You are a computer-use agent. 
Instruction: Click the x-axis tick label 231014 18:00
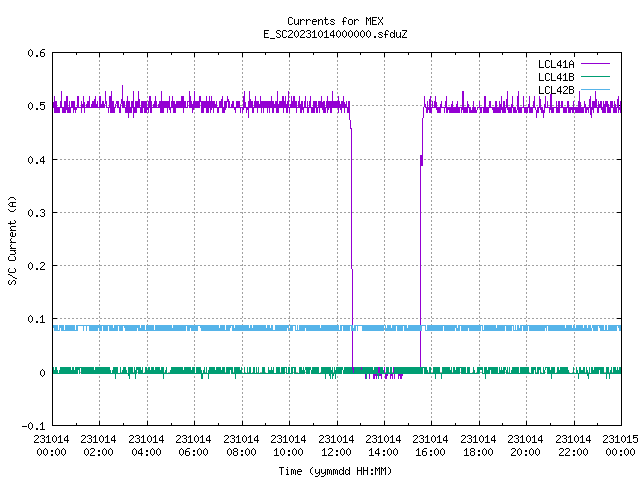pos(478,446)
